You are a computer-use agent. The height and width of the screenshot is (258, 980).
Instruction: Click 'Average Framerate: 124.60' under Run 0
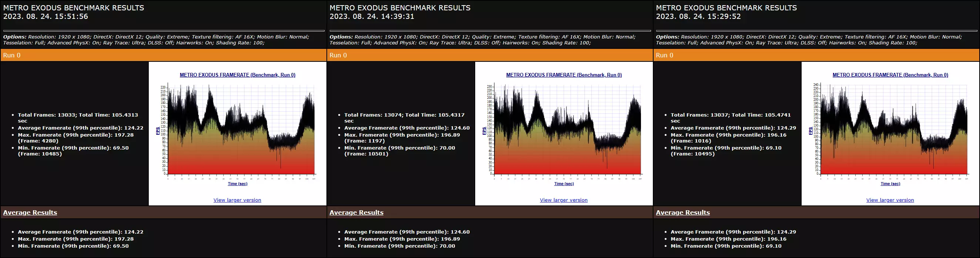tap(407, 128)
